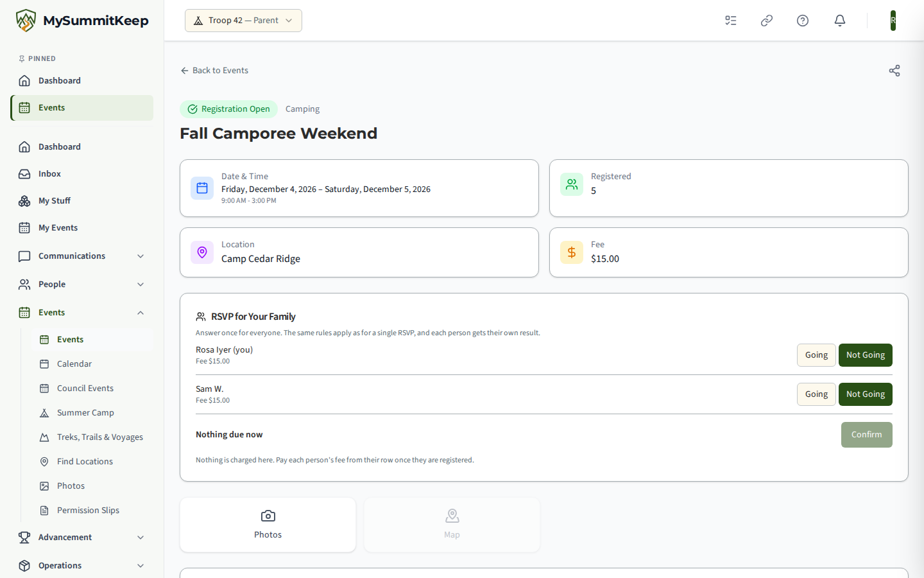
Task: Open Inbox via its tray icon
Action: click(24, 174)
